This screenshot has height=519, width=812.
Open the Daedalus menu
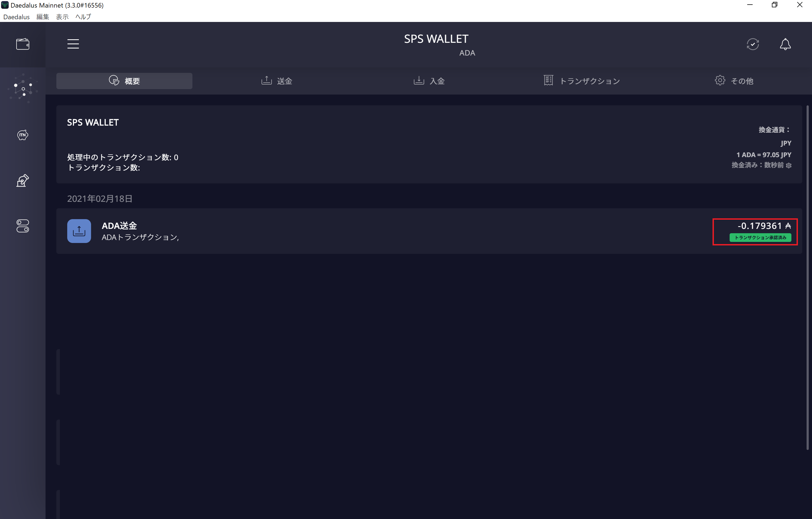(16, 17)
